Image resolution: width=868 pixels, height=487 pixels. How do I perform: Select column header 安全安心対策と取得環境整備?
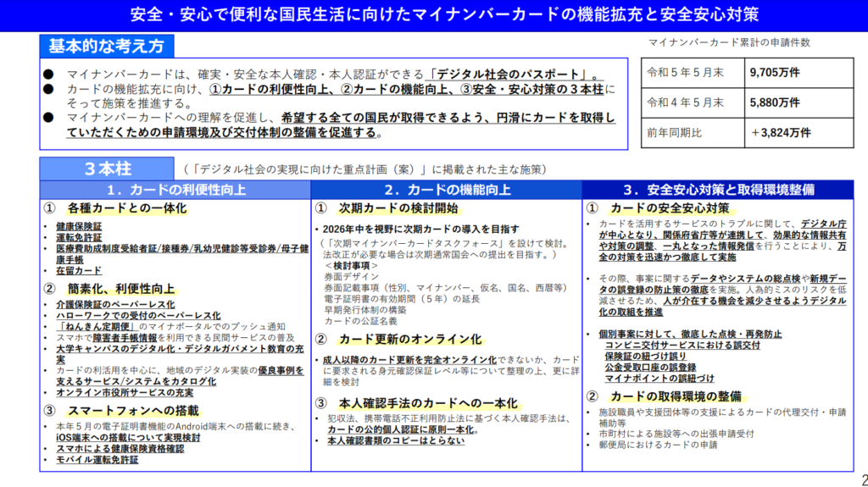[718, 190]
